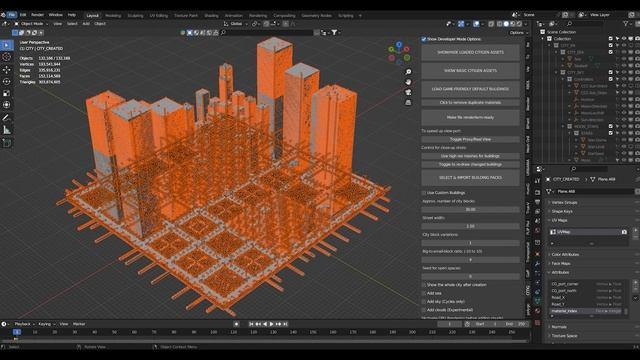Click the Blender logo menu icon
Viewport: 640px width, 360px height.
coord(3,15)
